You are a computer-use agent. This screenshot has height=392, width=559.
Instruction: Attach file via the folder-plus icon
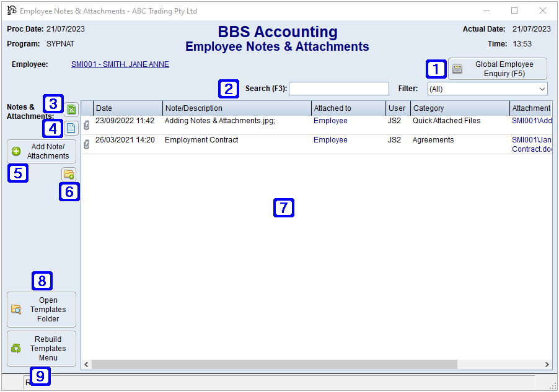(x=69, y=175)
